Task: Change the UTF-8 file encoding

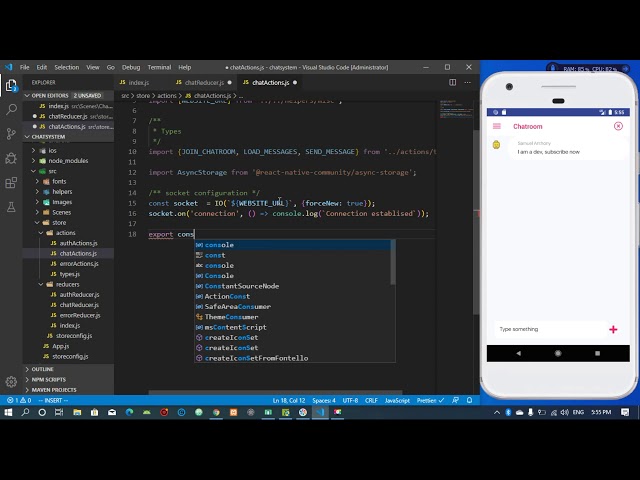Action: pos(350,400)
